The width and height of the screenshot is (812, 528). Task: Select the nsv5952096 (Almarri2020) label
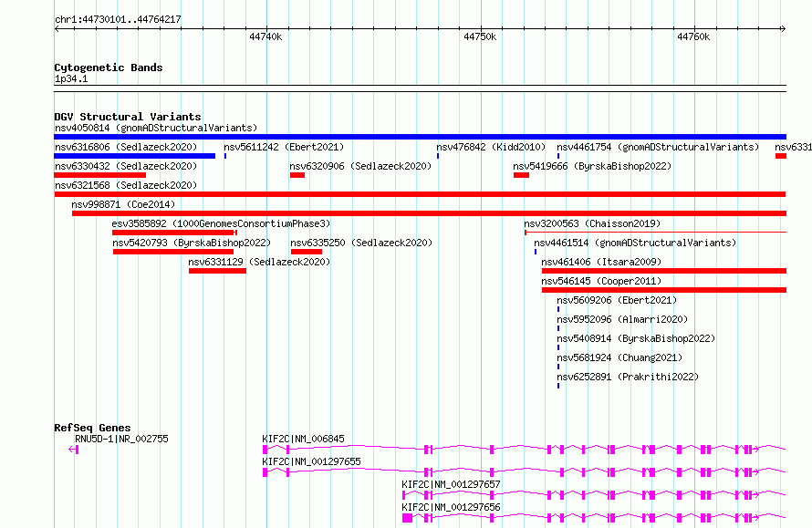coord(622,319)
